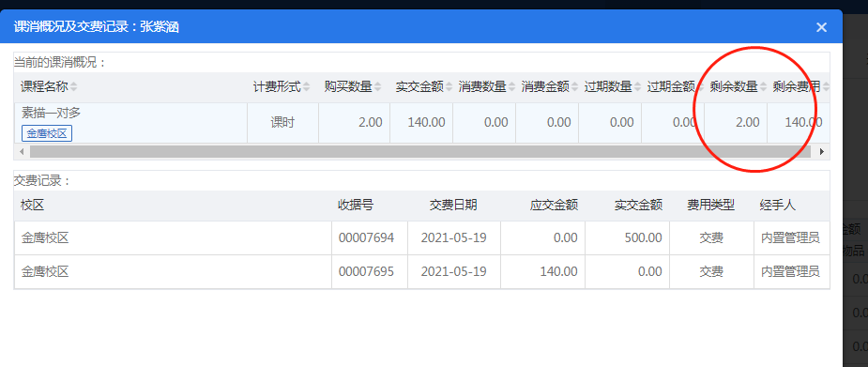Screen dimensions: 868x367
Task: Sort by 购买数量 column arrows
Action: click(377, 87)
